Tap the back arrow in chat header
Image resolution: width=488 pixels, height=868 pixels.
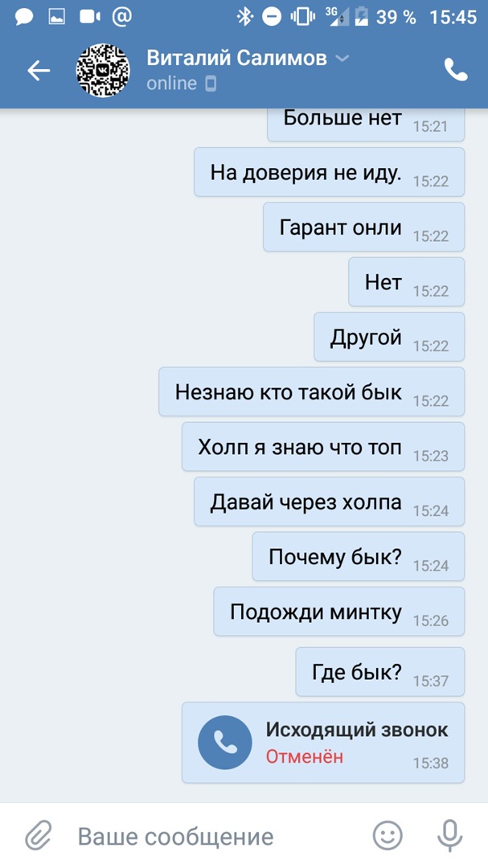pyautogui.click(x=39, y=70)
